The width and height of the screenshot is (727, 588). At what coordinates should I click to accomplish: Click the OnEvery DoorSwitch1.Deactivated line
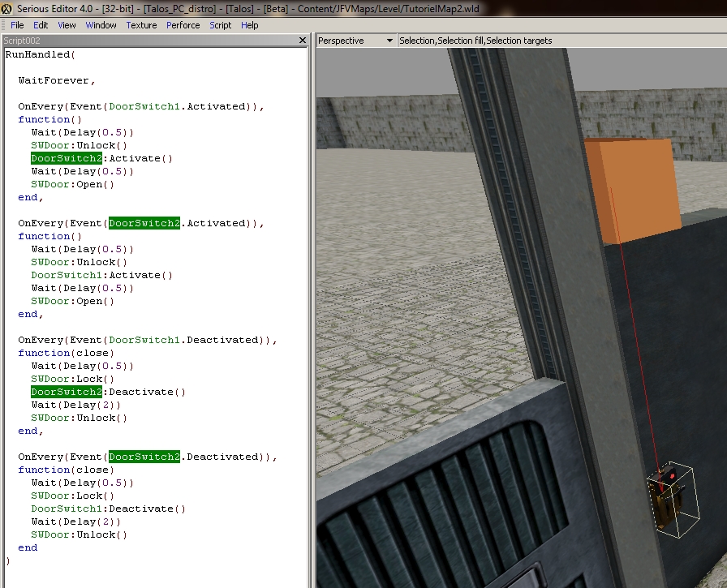click(148, 340)
